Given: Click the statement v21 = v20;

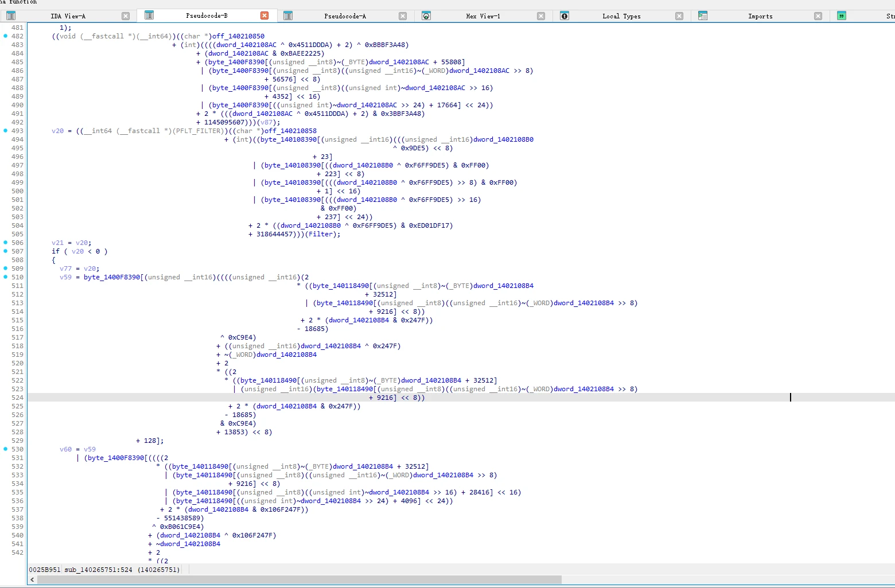Looking at the screenshot, I should click(72, 243).
